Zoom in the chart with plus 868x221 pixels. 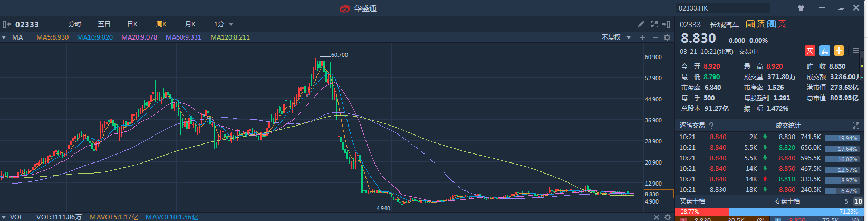pyautogui.click(x=642, y=37)
